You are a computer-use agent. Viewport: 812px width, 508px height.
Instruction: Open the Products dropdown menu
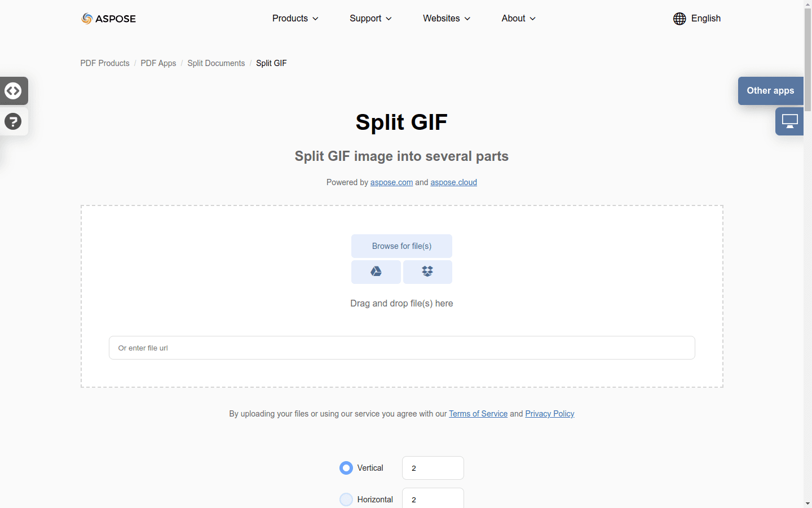pyautogui.click(x=294, y=18)
